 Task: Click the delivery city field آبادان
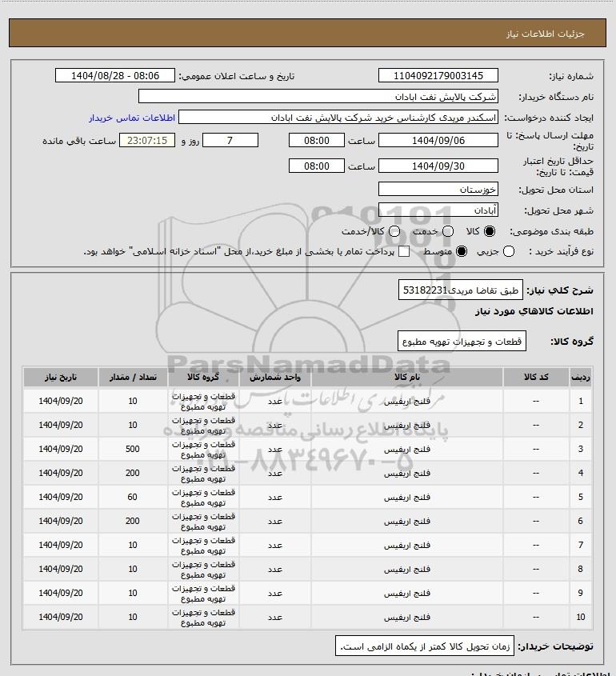pos(438,210)
